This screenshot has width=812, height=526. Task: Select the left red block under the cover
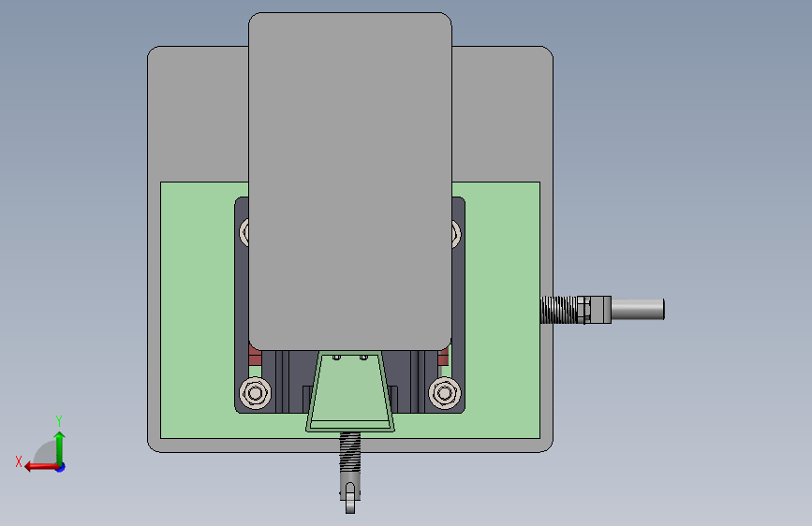click(x=255, y=356)
